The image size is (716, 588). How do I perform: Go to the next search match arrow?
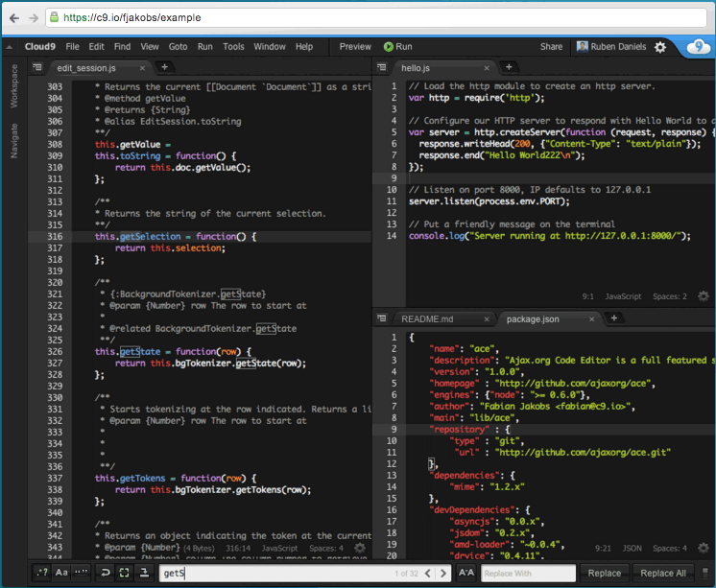click(x=442, y=573)
